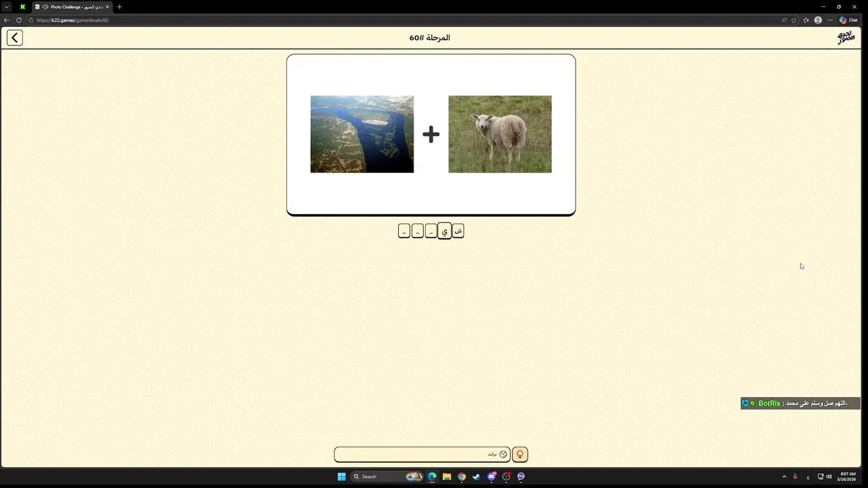Viewport: 868px width, 488px height.
Task: Click the letter tile showing ش
Action: tap(458, 231)
